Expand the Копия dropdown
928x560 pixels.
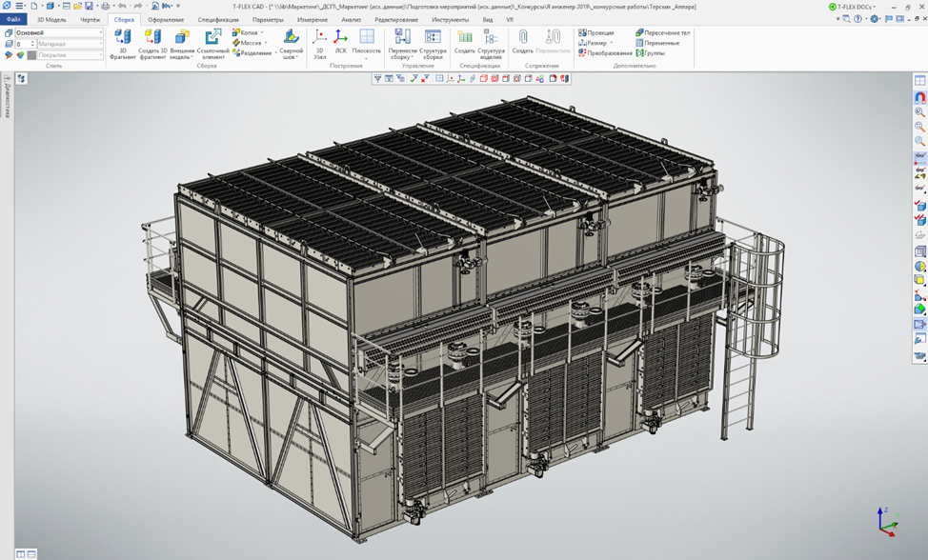coord(264,32)
